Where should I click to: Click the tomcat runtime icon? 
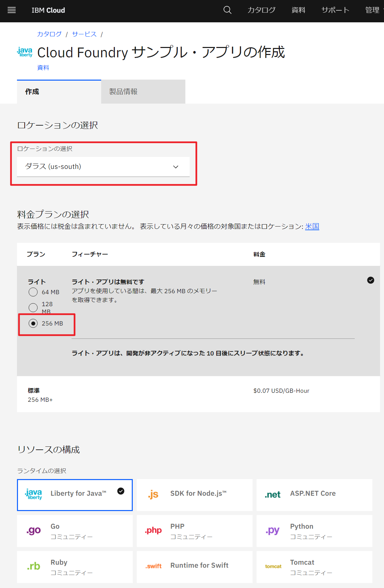click(x=273, y=566)
